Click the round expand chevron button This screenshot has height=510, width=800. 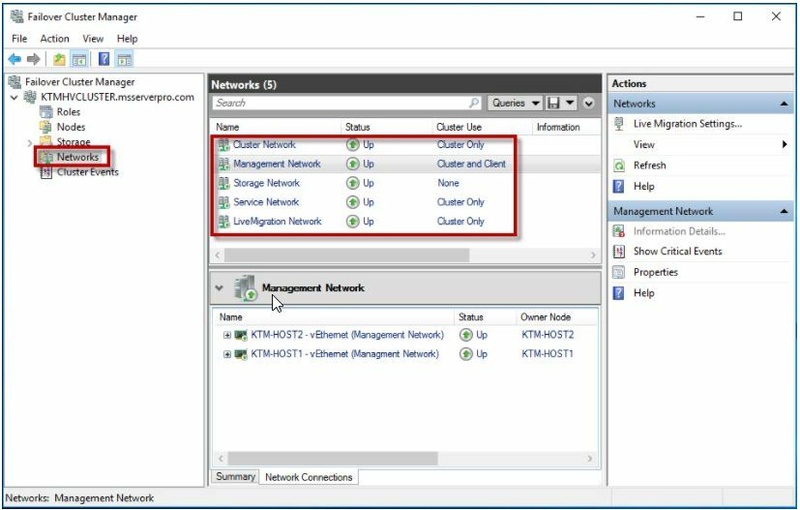tap(589, 103)
